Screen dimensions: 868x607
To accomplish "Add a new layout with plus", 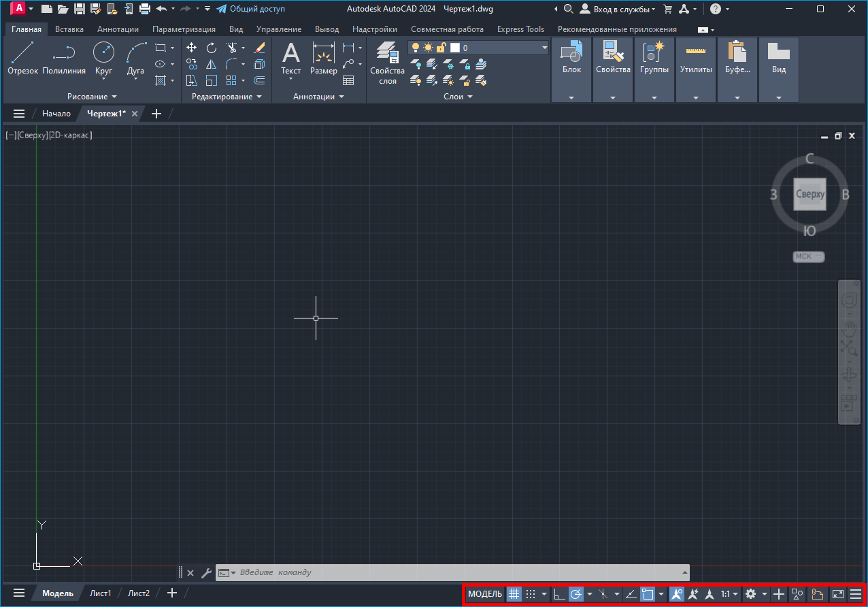I will tap(172, 593).
